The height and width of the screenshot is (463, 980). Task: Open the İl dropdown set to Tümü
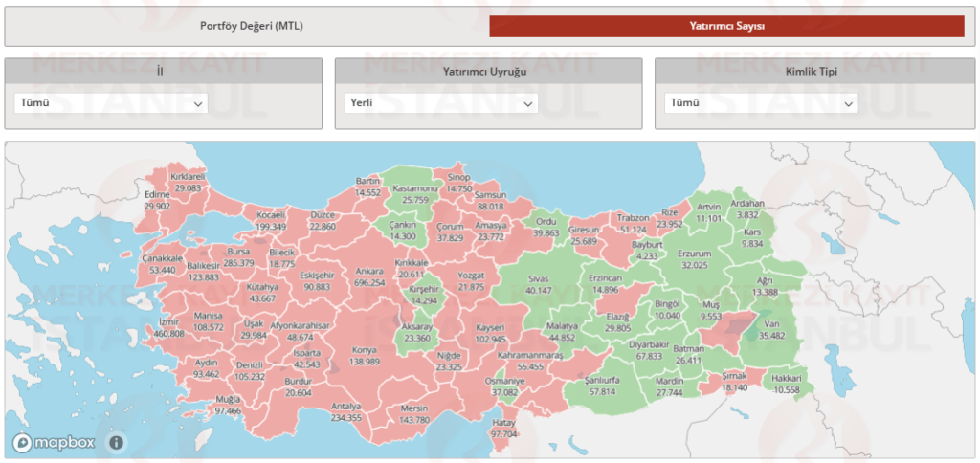click(x=111, y=103)
